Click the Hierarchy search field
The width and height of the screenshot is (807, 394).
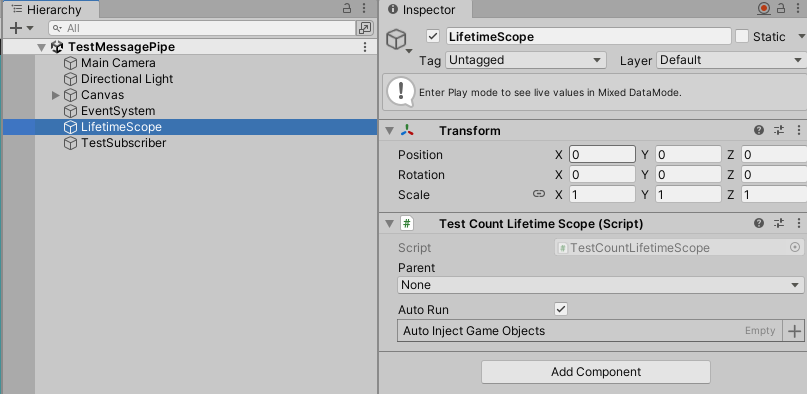pos(202,28)
